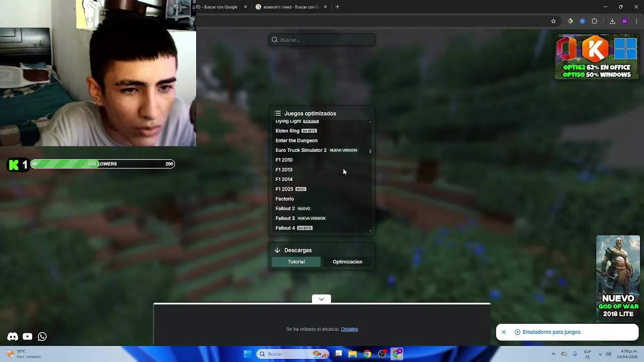644x362 pixels.
Task: Click the microphone tray icon
Action: (x=575, y=354)
